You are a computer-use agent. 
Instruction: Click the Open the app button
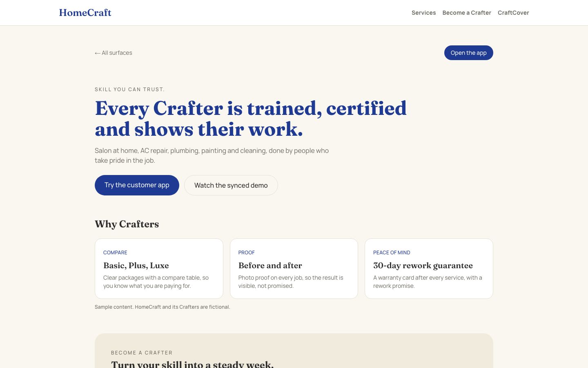469,53
